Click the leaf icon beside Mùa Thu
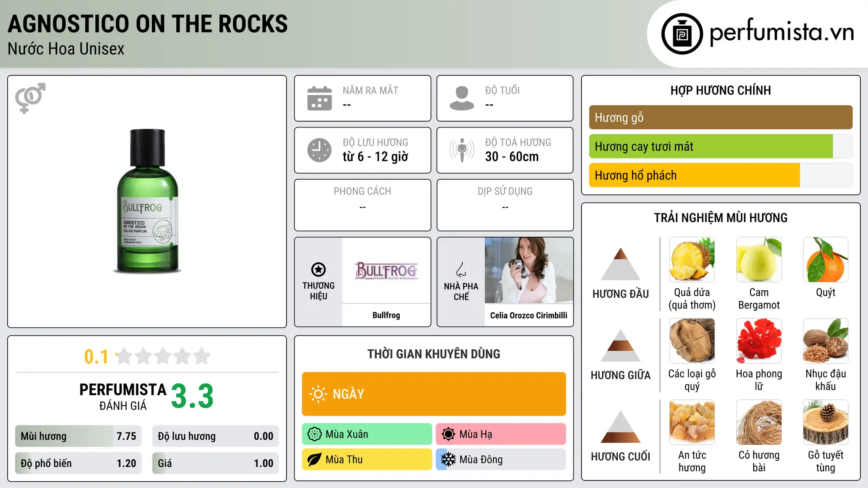This screenshot has height=488, width=868. point(314,460)
